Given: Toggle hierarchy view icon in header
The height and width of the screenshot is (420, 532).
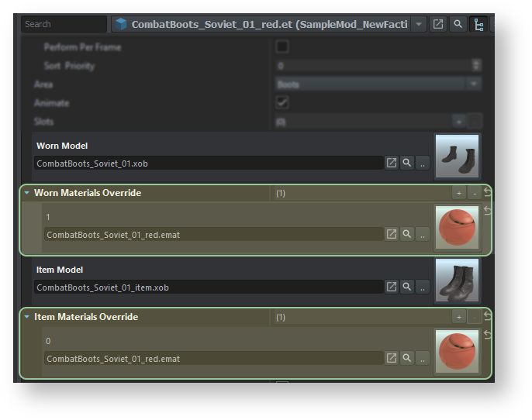Looking at the screenshot, I should (x=479, y=24).
